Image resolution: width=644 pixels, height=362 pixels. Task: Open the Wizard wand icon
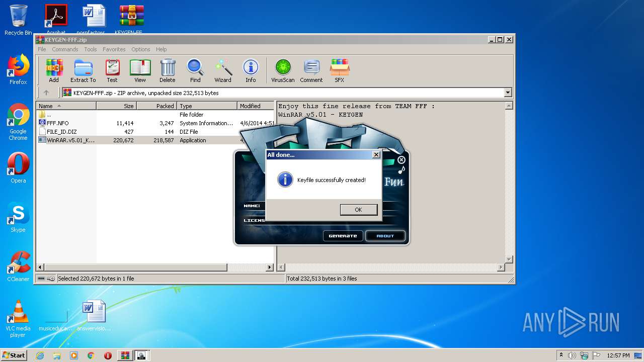click(x=223, y=71)
